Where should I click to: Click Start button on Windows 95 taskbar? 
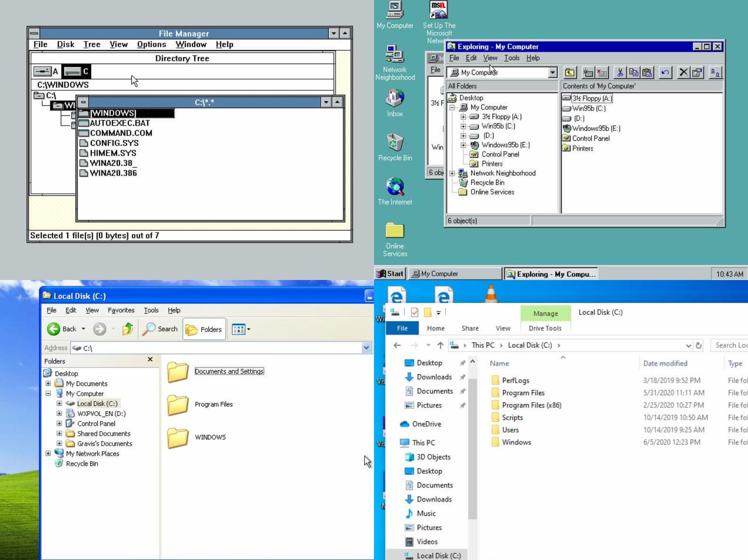click(x=390, y=273)
